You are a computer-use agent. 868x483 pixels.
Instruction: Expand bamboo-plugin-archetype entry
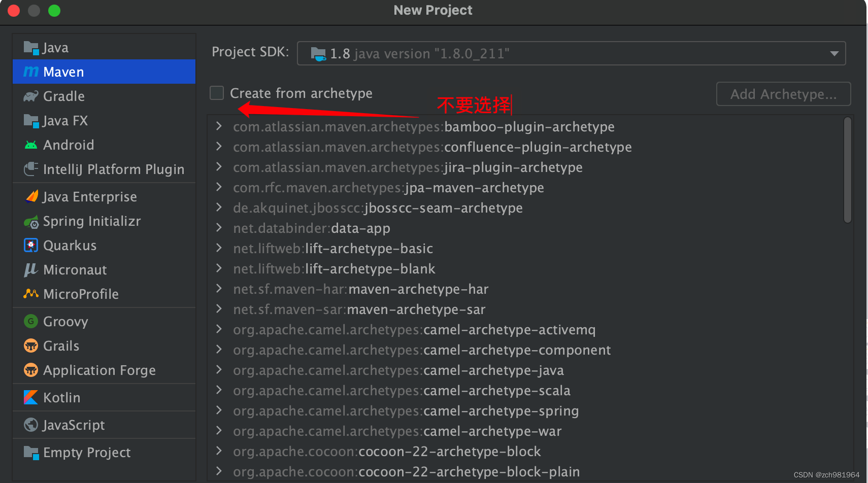tap(219, 126)
